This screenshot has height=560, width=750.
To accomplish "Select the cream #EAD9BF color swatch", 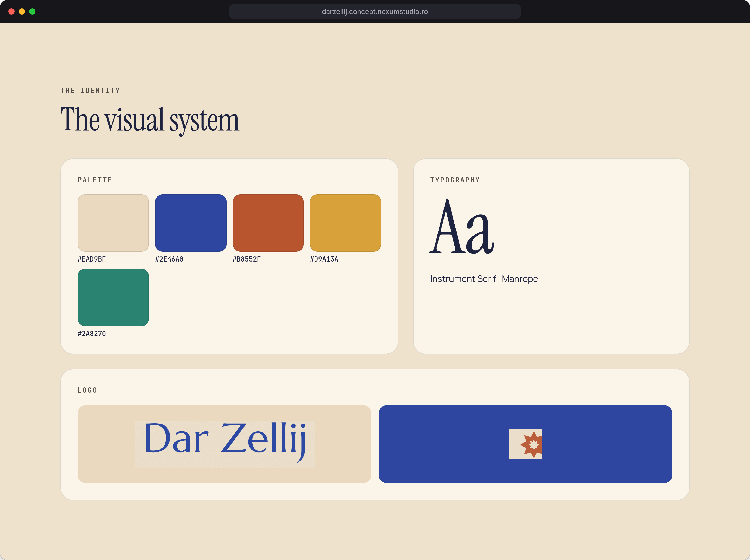I will pos(113,223).
